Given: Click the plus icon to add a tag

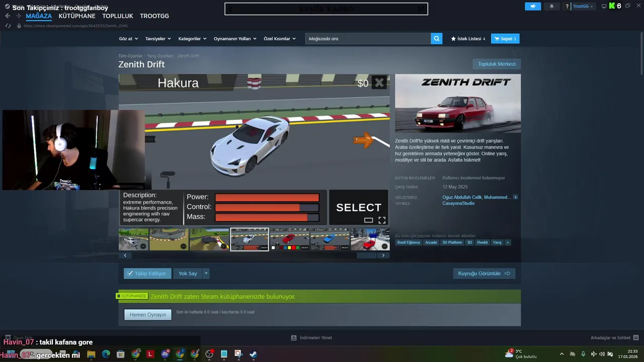Looking at the screenshot, I should click(x=508, y=242).
